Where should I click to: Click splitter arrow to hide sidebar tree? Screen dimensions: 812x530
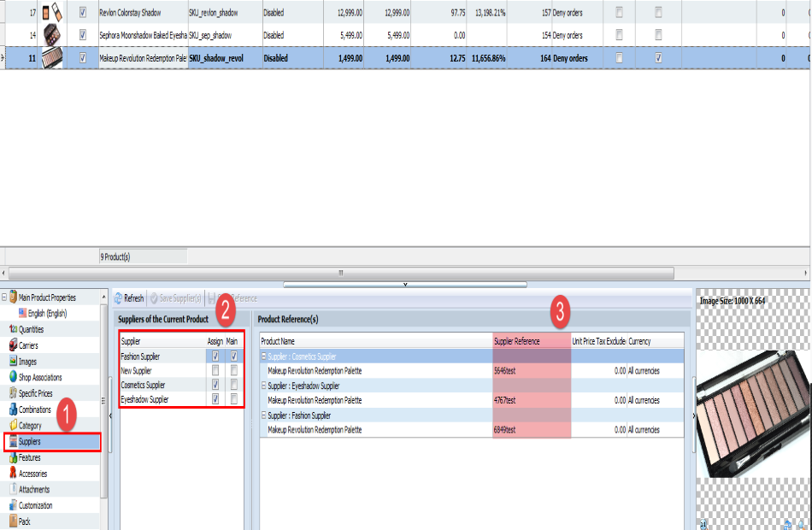(110, 415)
